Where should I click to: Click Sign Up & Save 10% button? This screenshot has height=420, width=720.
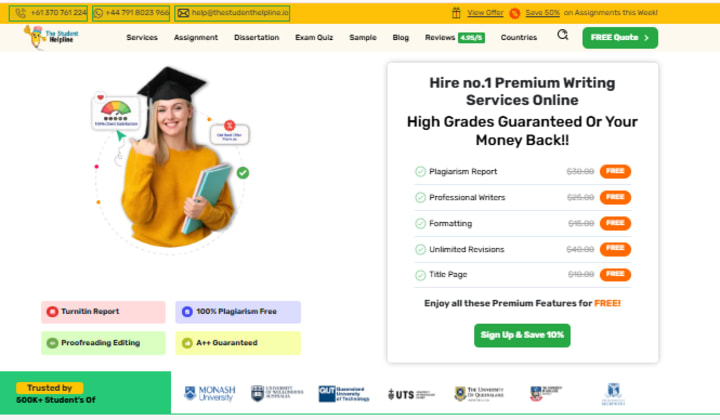522,336
